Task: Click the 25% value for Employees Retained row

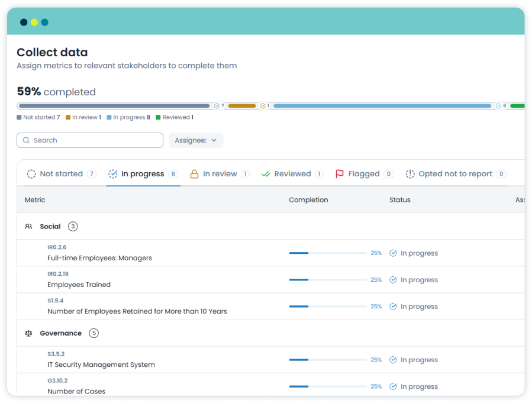Action: coord(376,307)
